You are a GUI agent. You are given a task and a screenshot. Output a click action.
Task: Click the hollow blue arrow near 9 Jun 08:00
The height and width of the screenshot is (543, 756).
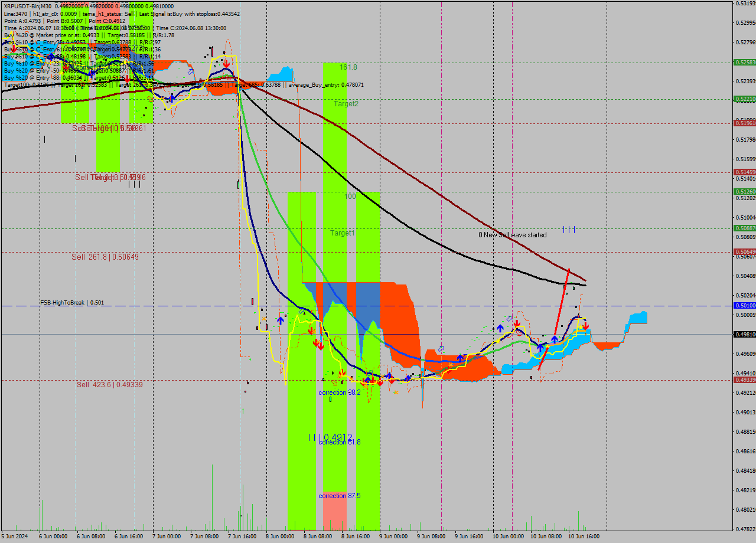(441, 348)
